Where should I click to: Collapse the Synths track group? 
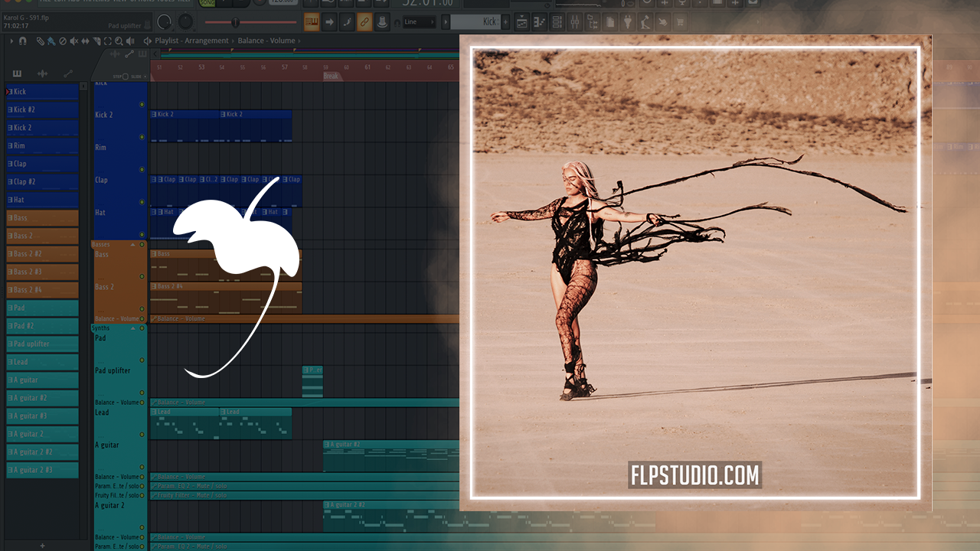132,328
